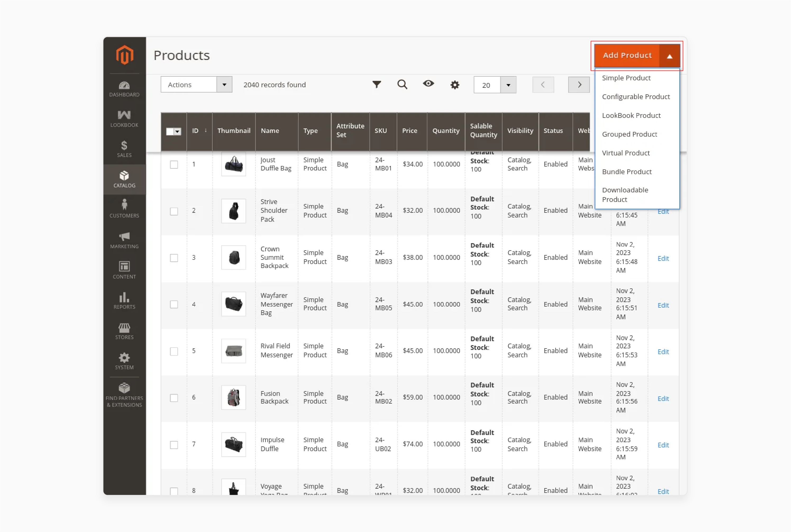Sort by ID column arrow

point(206,130)
